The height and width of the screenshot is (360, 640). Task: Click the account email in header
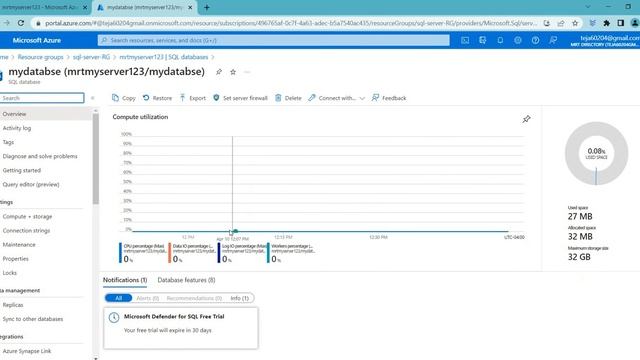pos(610,38)
